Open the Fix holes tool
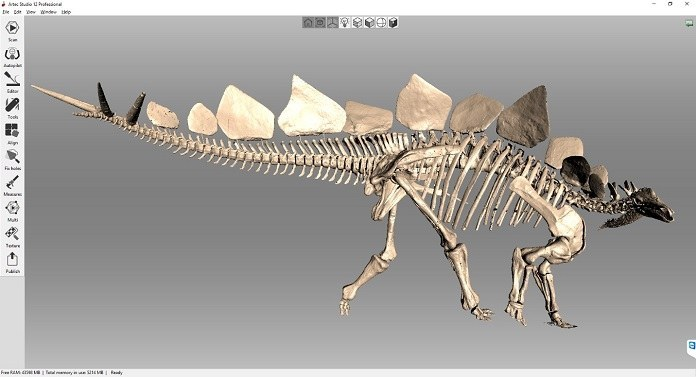696x377 pixels. point(12,160)
